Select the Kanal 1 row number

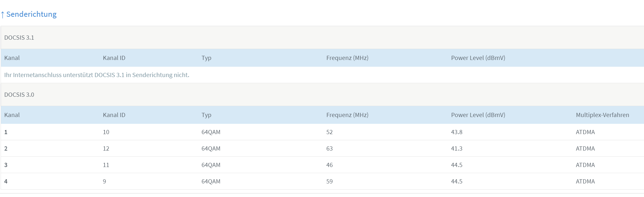coord(6,132)
